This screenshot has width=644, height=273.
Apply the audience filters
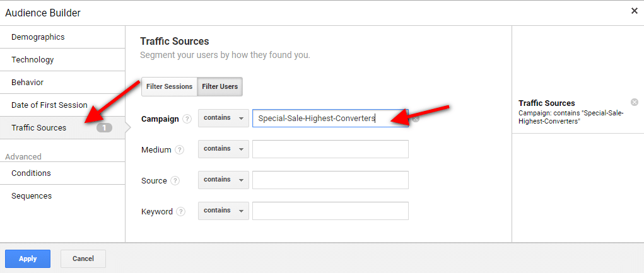(x=28, y=258)
